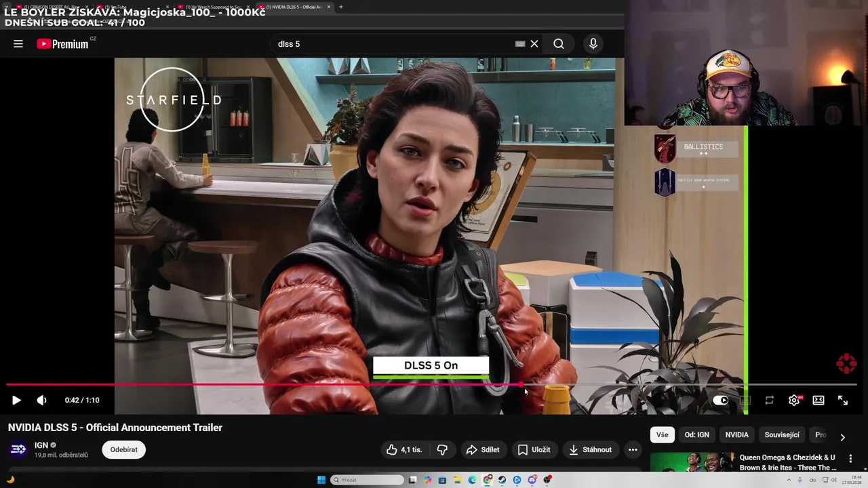
Task: Select the NVIDIA filter chip
Action: click(x=737, y=434)
